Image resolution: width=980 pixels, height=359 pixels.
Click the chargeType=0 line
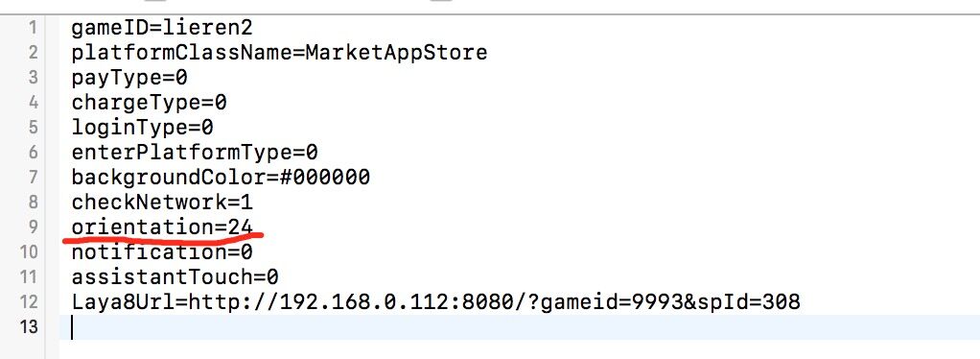pyautogui.click(x=149, y=103)
